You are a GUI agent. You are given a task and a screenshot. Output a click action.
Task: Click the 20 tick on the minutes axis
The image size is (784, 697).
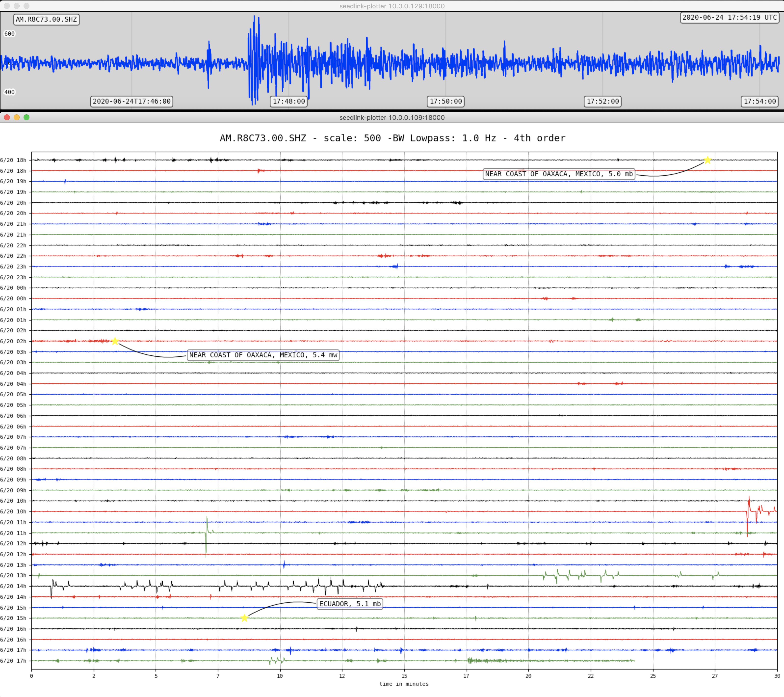point(529,676)
